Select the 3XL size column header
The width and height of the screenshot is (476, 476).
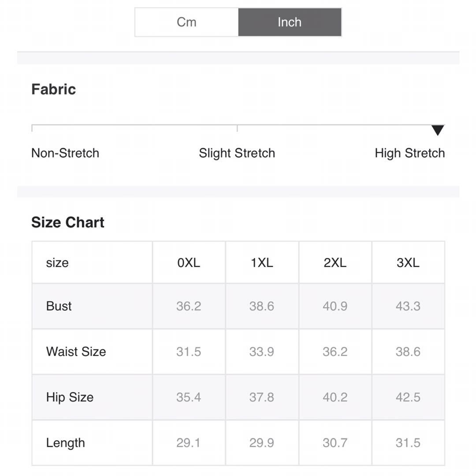[408, 263]
